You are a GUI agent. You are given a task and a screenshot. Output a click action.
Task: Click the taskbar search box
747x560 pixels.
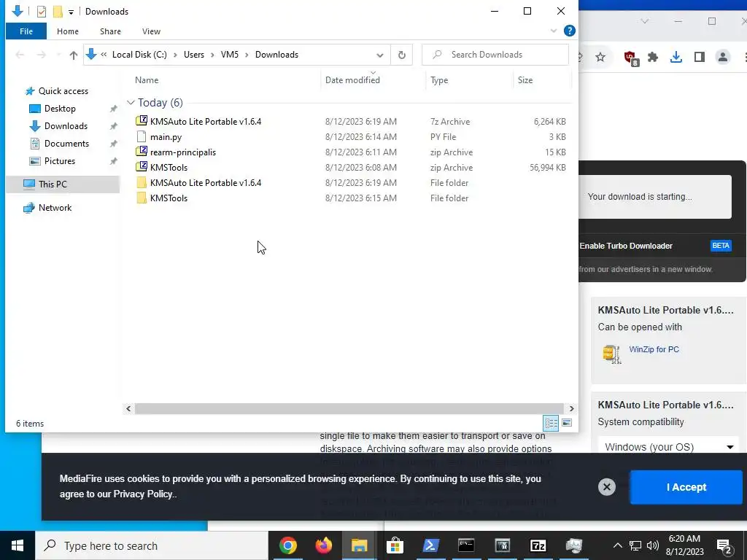(152, 545)
